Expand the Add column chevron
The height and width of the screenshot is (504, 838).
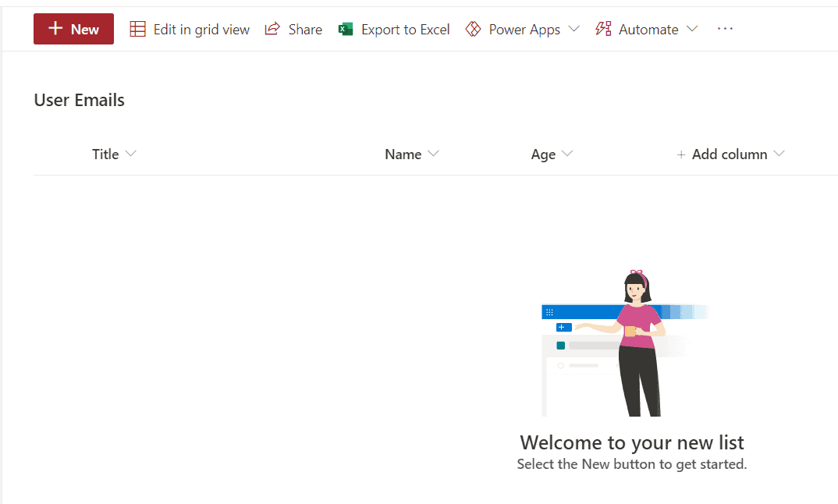pos(779,154)
